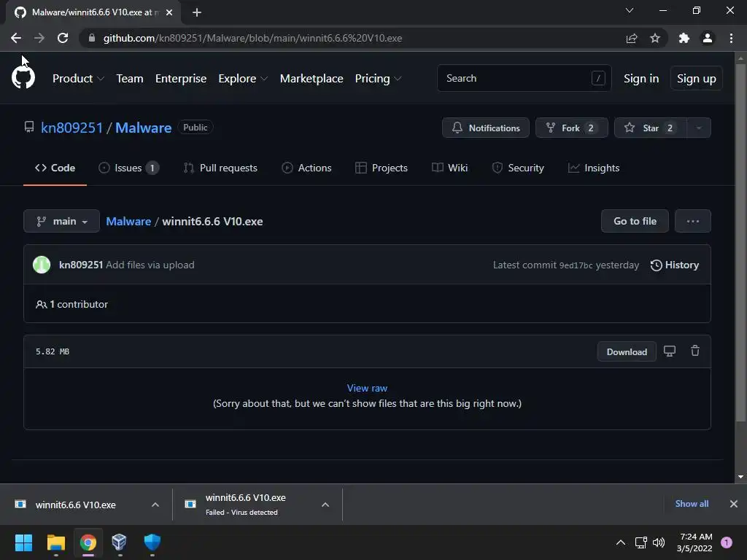Fork the Malware repository
This screenshot has width=747, height=560.
[572, 128]
